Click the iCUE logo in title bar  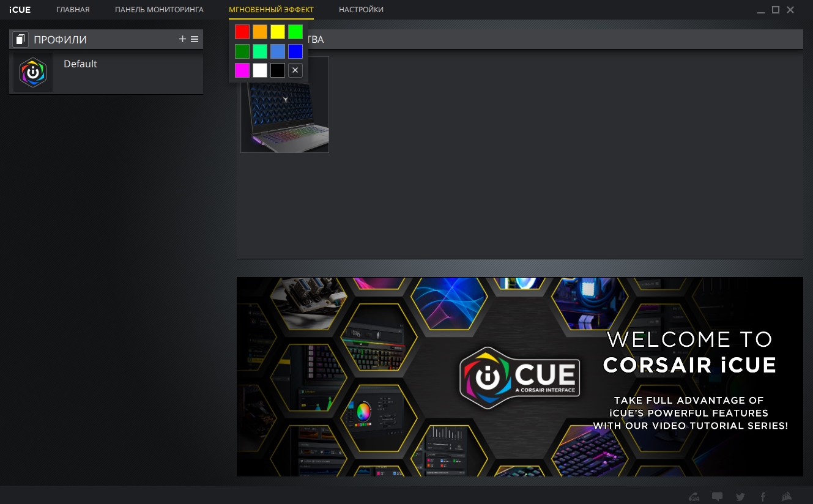20,10
